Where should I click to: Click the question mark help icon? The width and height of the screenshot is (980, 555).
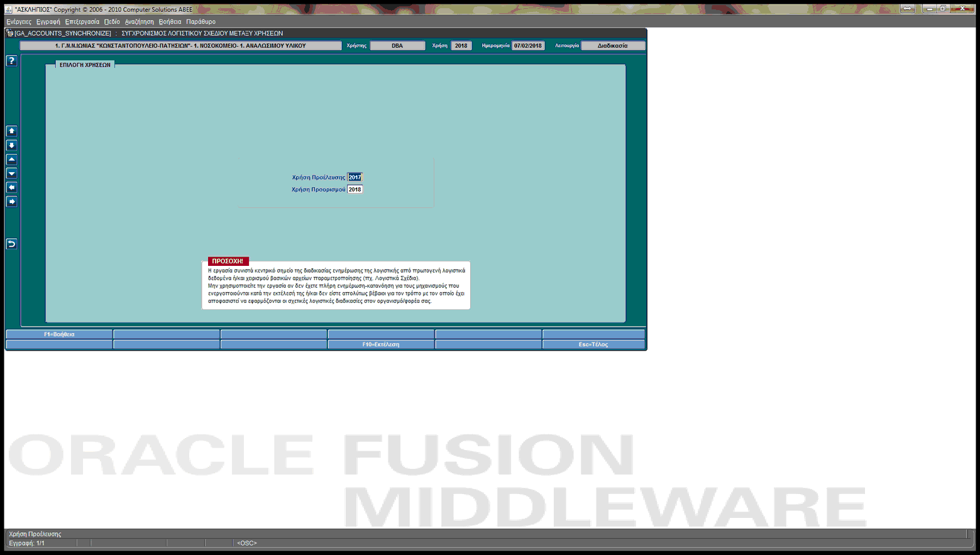[x=11, y=61]
